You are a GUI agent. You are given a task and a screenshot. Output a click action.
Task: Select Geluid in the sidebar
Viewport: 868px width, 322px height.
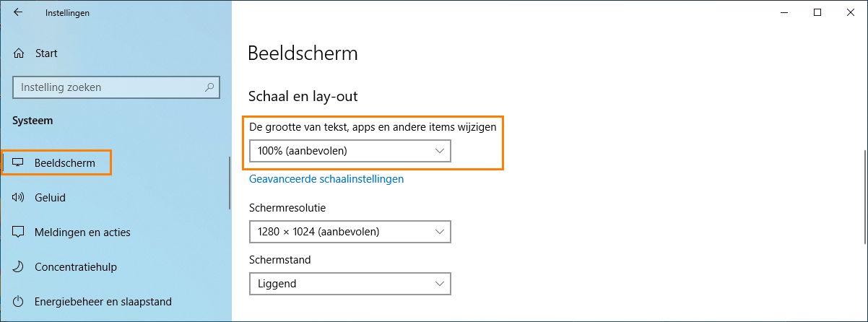tap(50, 198)
